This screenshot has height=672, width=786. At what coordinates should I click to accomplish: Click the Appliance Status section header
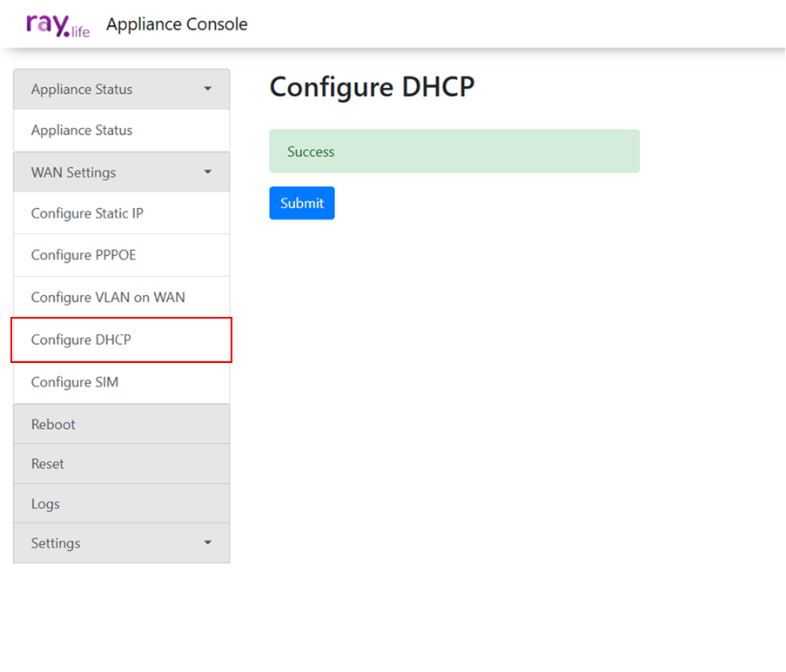(x=82, y=90)
